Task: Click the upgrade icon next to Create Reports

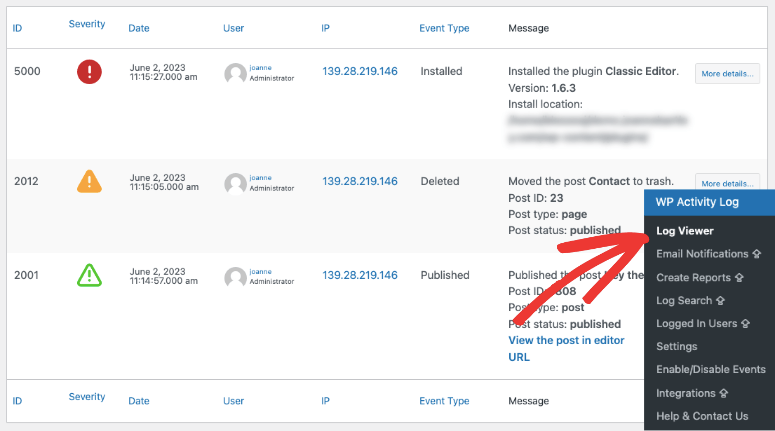Action: click(739, 277)
